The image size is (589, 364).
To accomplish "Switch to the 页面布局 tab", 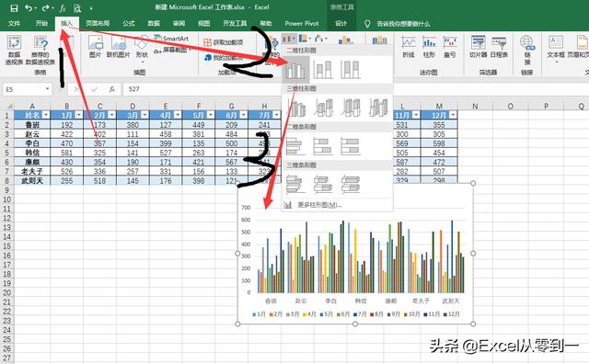I will click(x=98, y=23).
